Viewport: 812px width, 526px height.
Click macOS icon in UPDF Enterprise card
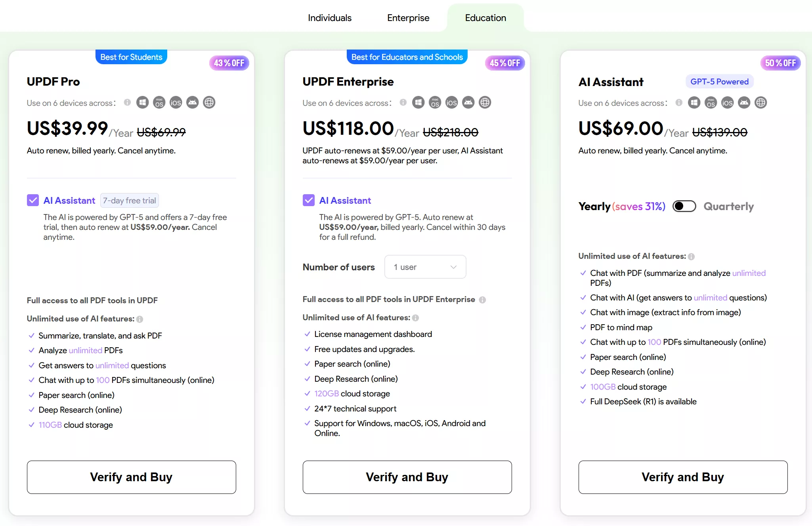(435, 103)
